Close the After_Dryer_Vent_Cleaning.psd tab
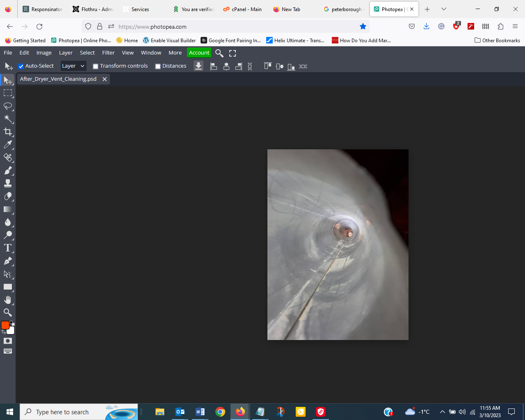Viewport: 525px width, 420px height. point(105,79)
